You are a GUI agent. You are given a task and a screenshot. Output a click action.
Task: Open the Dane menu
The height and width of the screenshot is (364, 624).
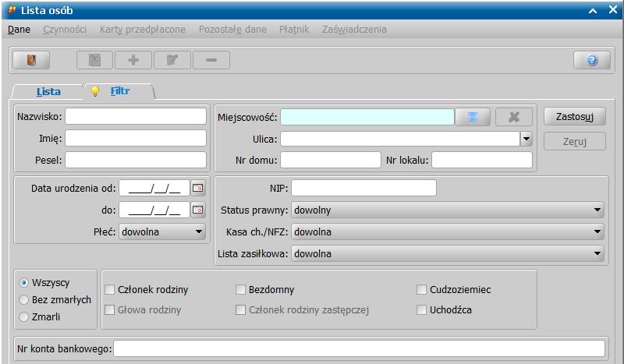coord(19,30)
